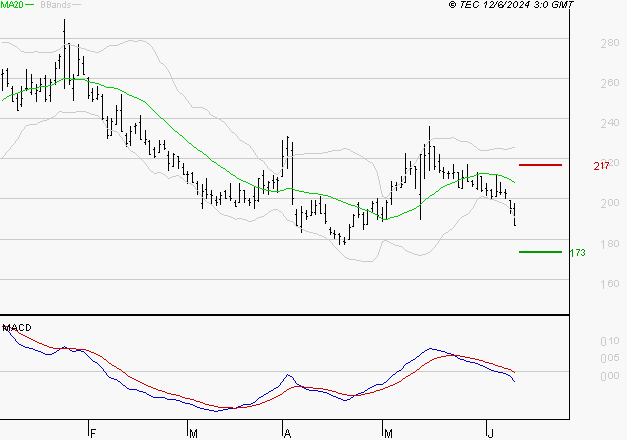Click the 280 price axis label

click(x=610, y=43)
